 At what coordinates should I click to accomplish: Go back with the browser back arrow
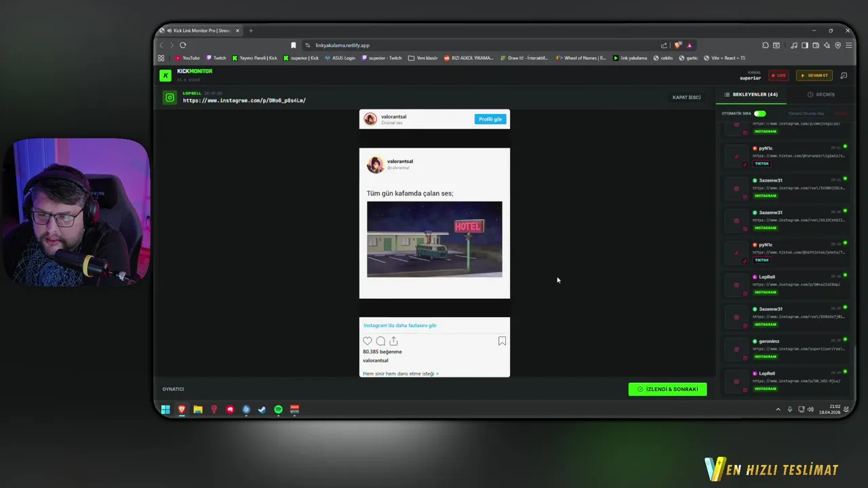161,45
